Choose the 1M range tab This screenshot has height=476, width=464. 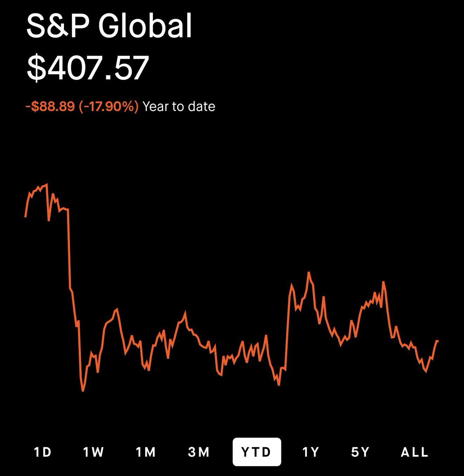coord(146,452)
